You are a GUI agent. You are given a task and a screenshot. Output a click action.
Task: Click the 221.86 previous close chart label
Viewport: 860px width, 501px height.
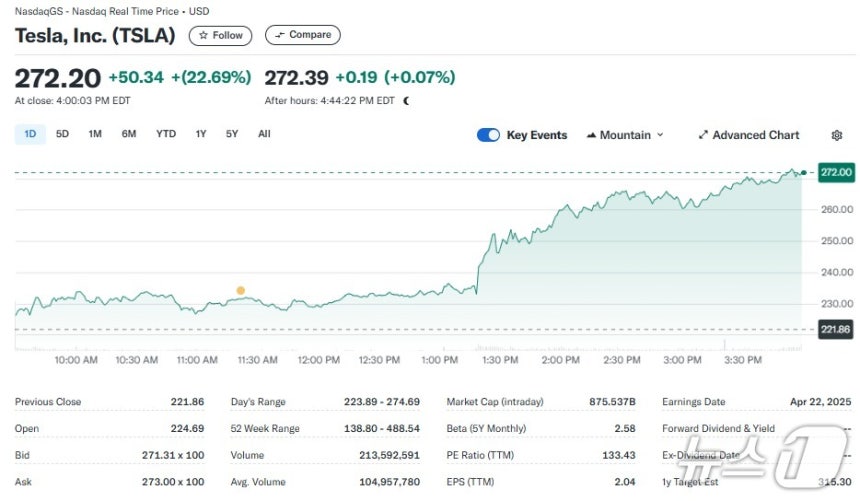click(835, 329)
